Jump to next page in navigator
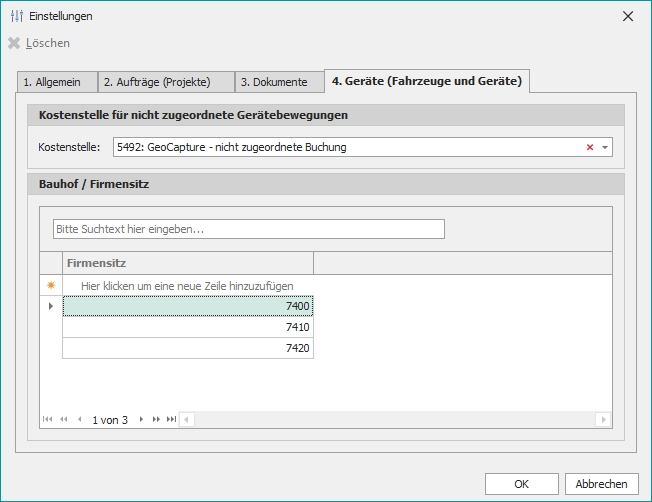 pyautogui.click(x=156, y=419)
